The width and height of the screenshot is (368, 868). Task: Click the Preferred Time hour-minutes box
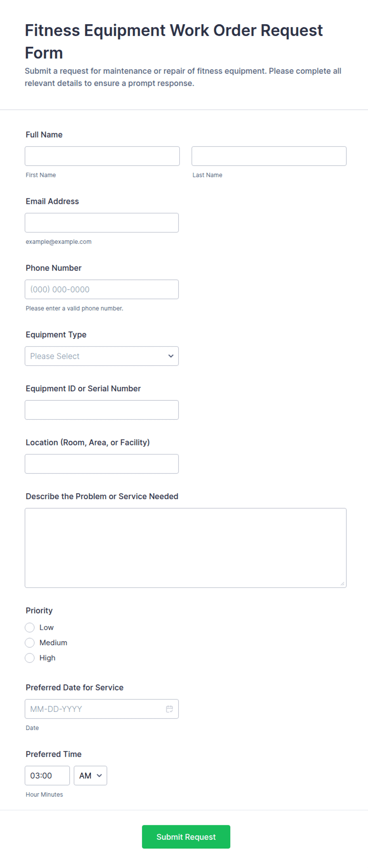tap(47, 776)
